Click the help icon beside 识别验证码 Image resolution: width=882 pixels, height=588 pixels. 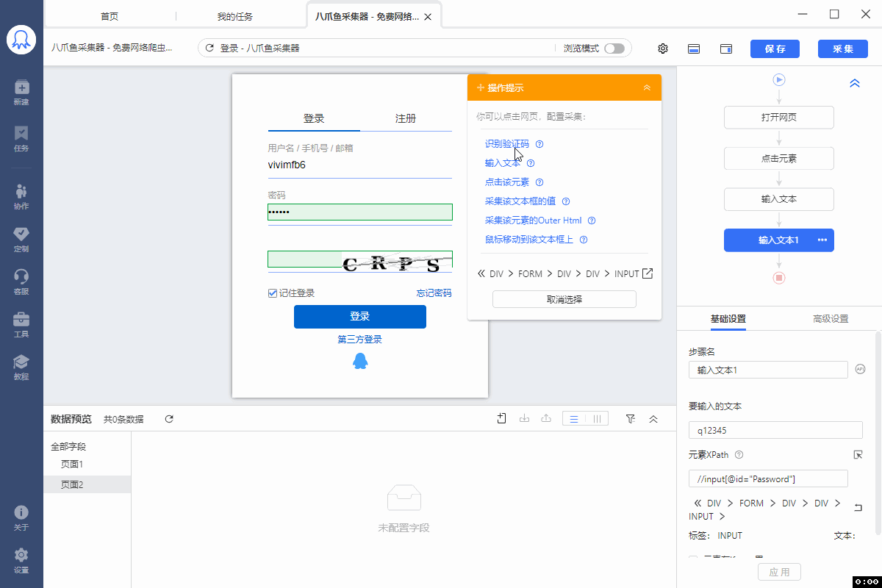tap(539, 144)
